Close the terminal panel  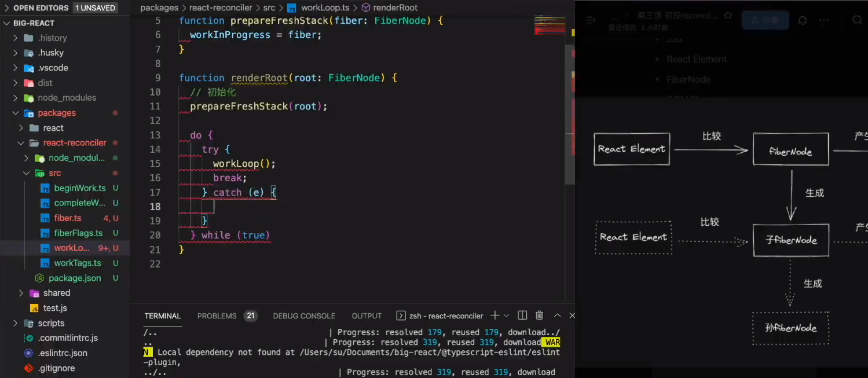[x=572, y=315]
